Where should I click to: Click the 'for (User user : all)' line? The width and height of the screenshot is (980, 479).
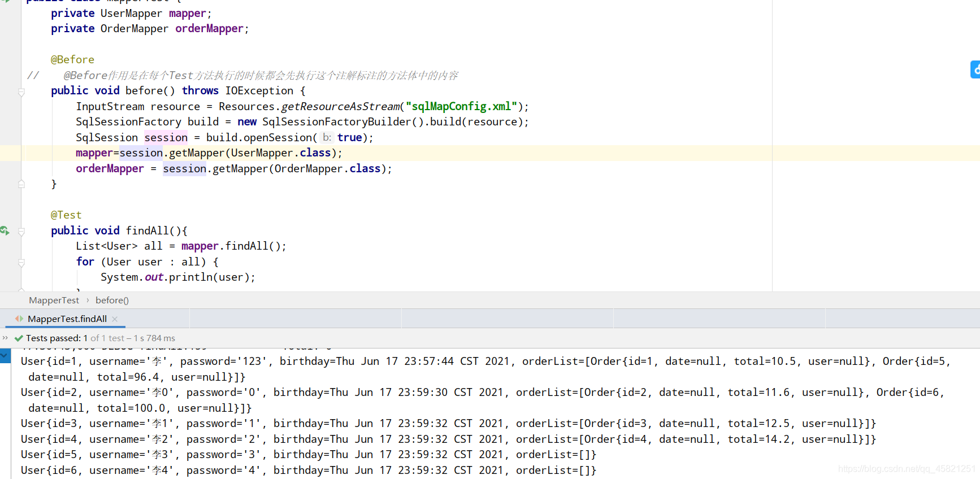(147, 262)
